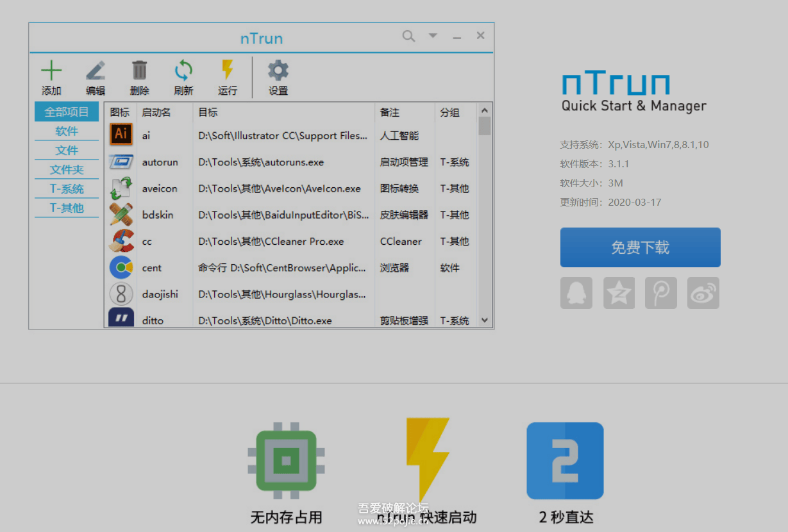Image resolution: width=788 pixels, height=532 pixels.
Task: Switch to the T-系统 category
Action: tap(67, 189)
